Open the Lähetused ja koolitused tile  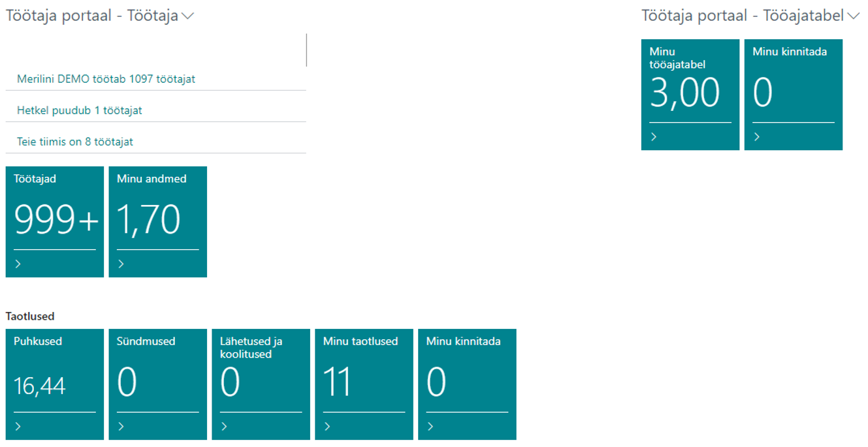pyautogui.click(x=261, y=384)
